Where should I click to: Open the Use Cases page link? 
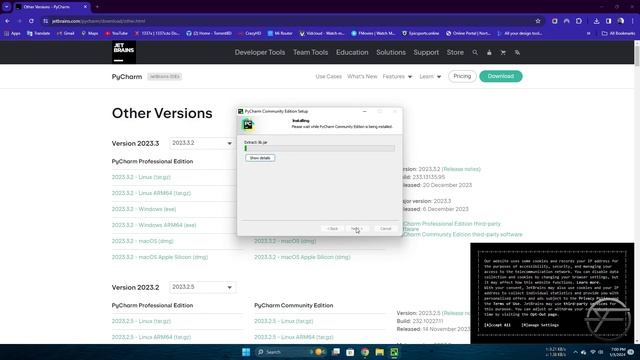(x=329, y=76)
